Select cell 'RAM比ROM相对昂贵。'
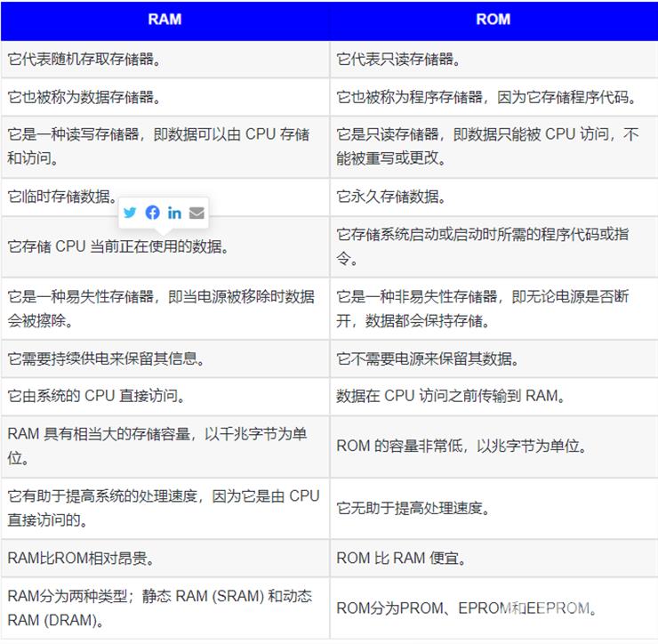This screenshot has height=644, width=658. tap(164, 559)
